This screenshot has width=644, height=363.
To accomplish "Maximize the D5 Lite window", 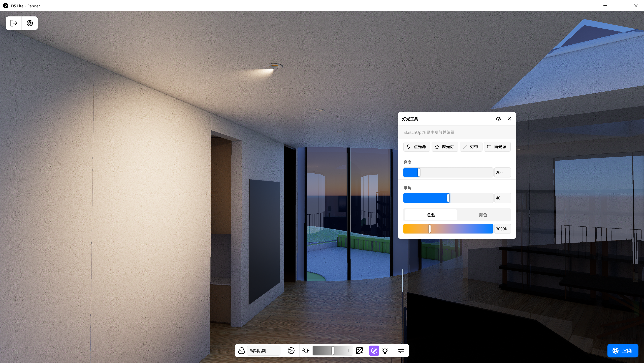I will (621, 6).
